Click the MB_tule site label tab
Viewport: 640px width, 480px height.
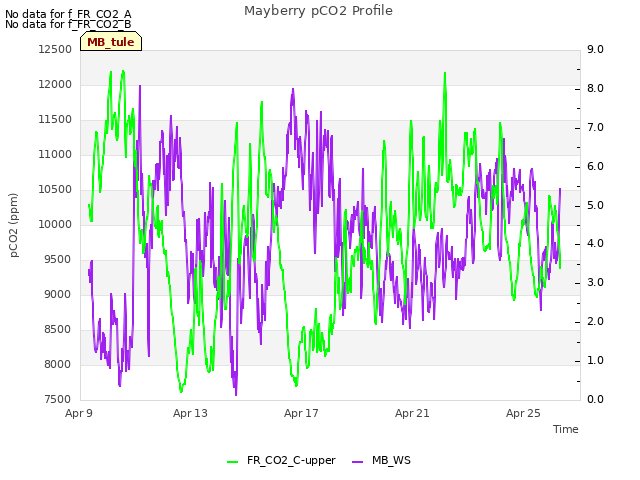pyautogui.click(x=111, y=41)
